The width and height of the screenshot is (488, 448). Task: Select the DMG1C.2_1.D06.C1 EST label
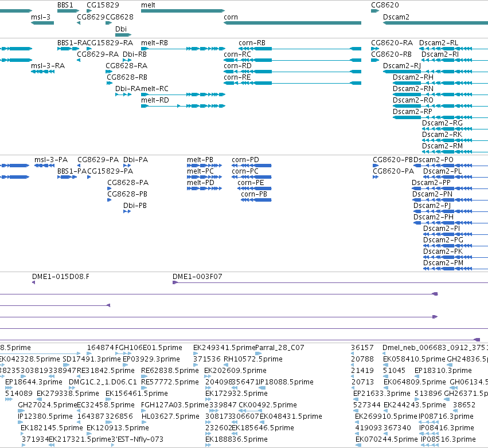click(x=103, y=382)
